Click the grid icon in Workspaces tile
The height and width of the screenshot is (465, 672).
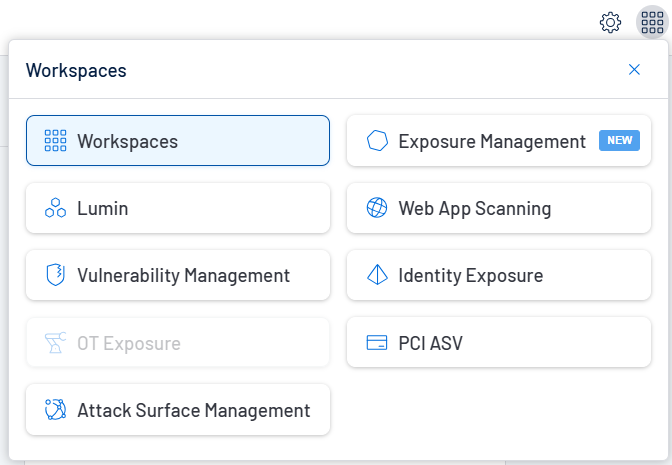click(56, 141)
